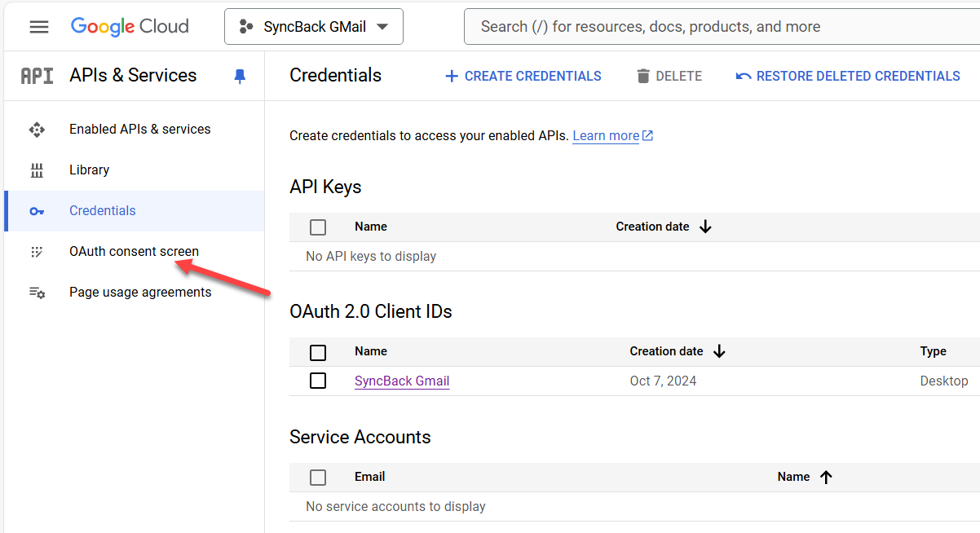Sort API Keys by creation date arrow

[706, 227]
